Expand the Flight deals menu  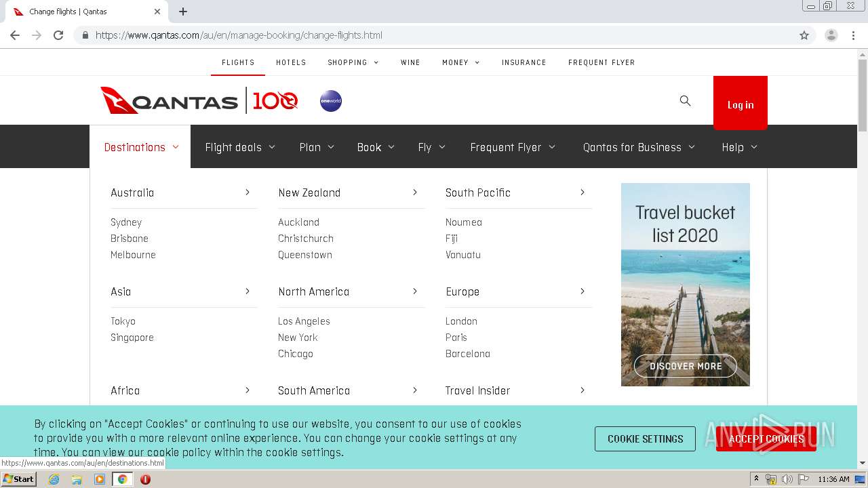point(240,147)
